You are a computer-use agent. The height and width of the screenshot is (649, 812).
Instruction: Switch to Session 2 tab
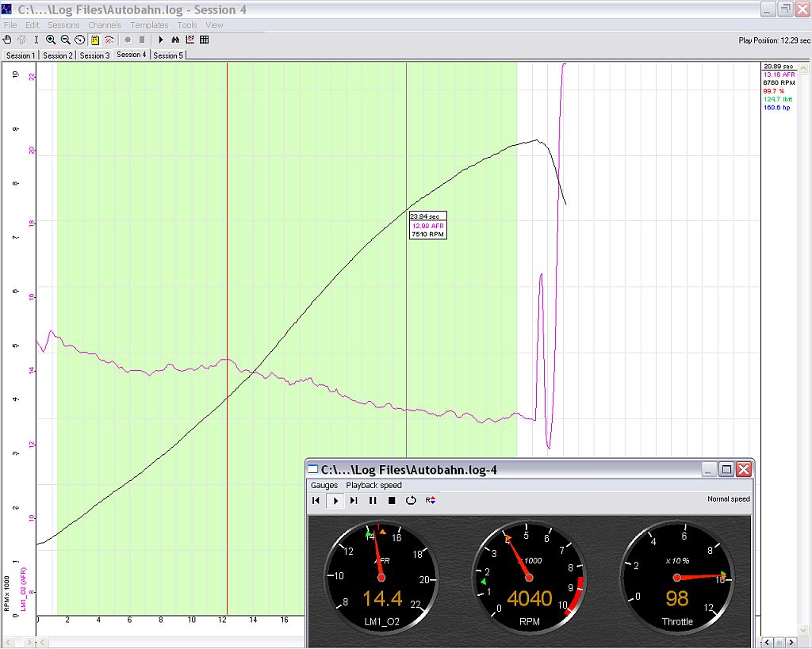[57, 55]
